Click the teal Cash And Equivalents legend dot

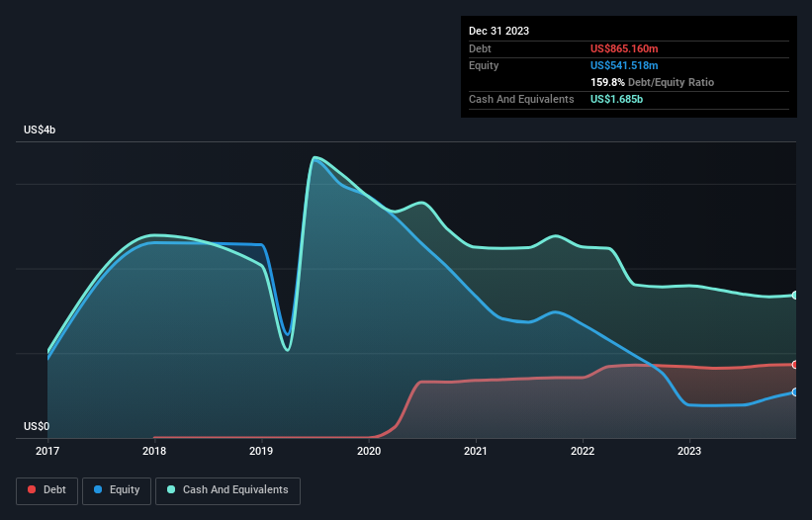171,489
